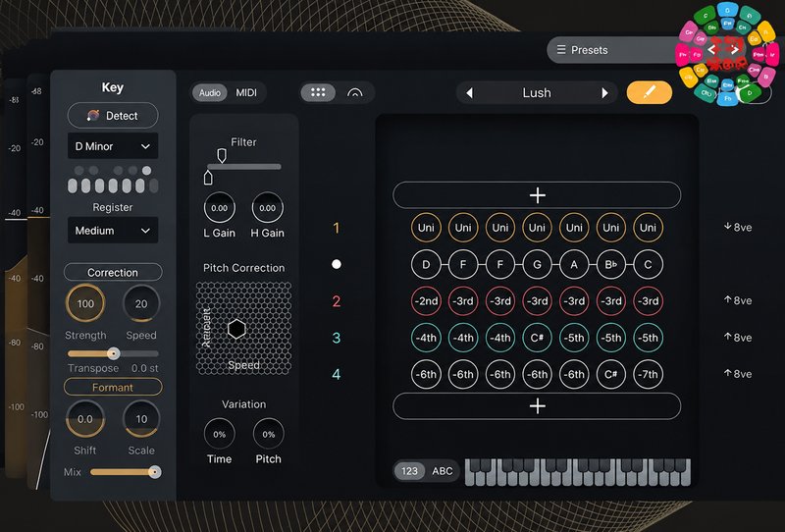Toggle the Correction module on or off

[x=113, y=273]
